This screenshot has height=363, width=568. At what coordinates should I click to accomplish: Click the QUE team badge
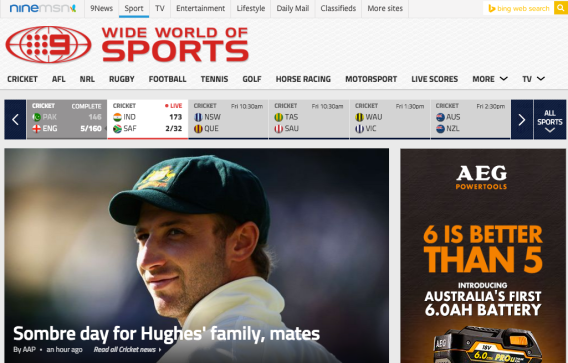point(198,129)
